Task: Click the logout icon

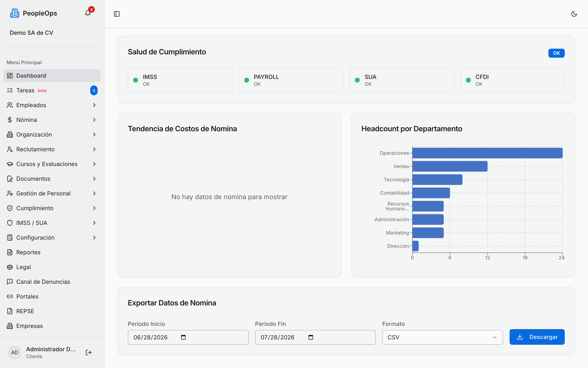Action: pos(88,352)
